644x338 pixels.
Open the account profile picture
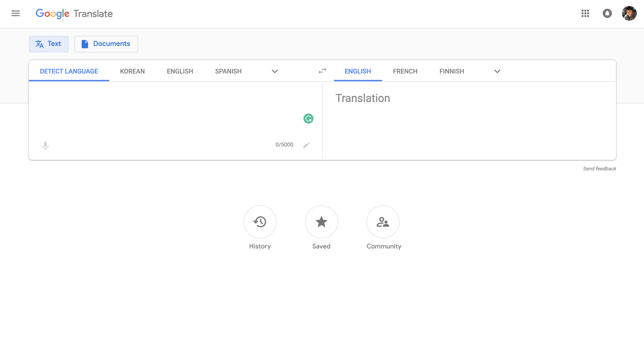tap(629, 13)
